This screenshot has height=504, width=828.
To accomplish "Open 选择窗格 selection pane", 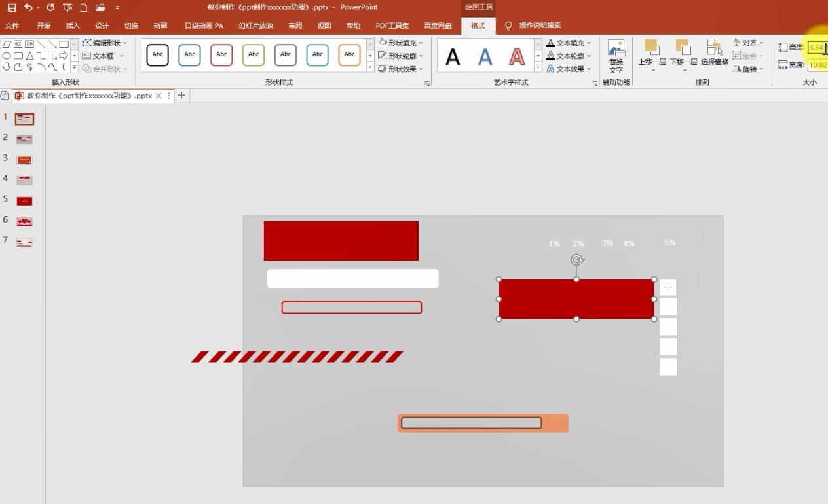I will 714,55.
